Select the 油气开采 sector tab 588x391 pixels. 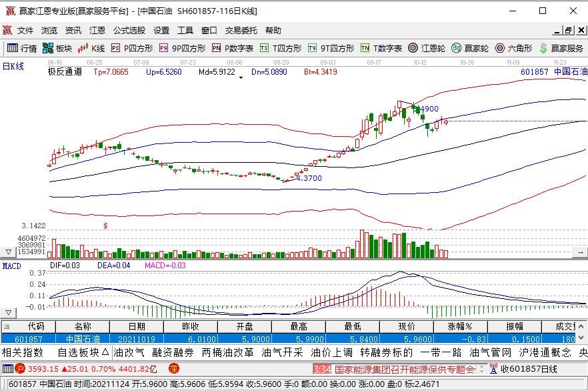pos(283,352)
